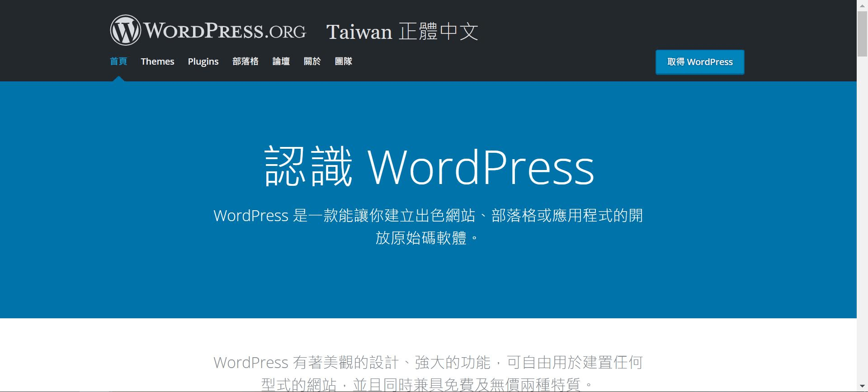
Task: Go to the 首頁 nav item
Action: [118, 61]
